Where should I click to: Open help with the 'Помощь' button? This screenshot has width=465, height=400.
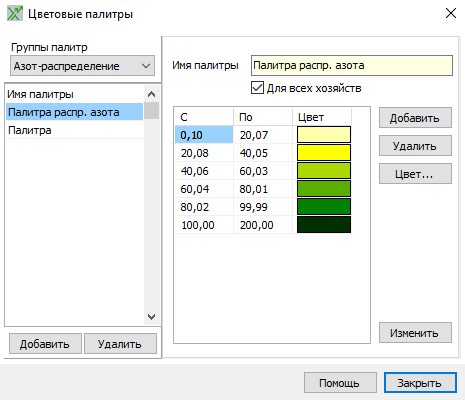click(340, 383)
